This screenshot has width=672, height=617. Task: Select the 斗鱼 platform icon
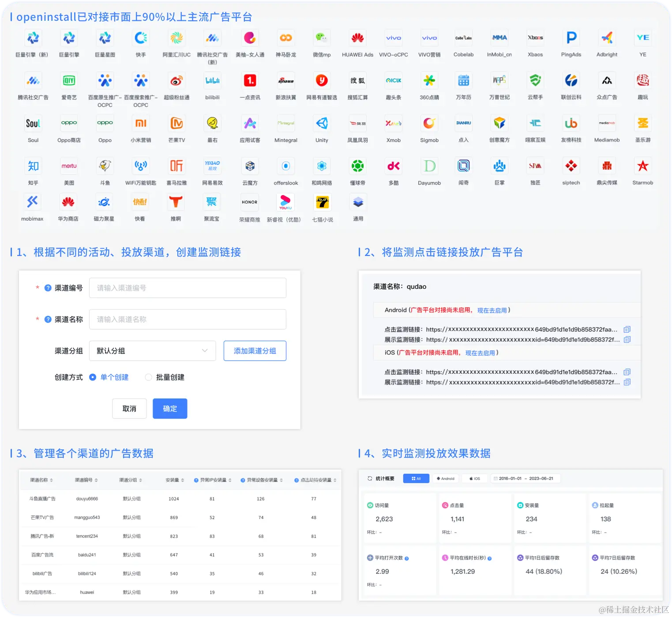click(105, 166)
